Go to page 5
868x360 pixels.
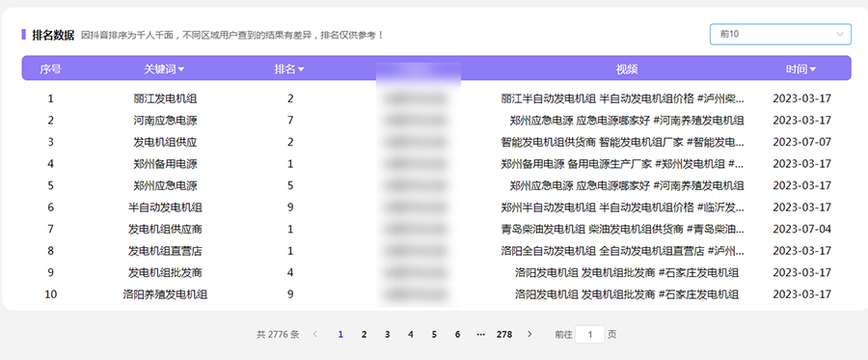(434, 335)
